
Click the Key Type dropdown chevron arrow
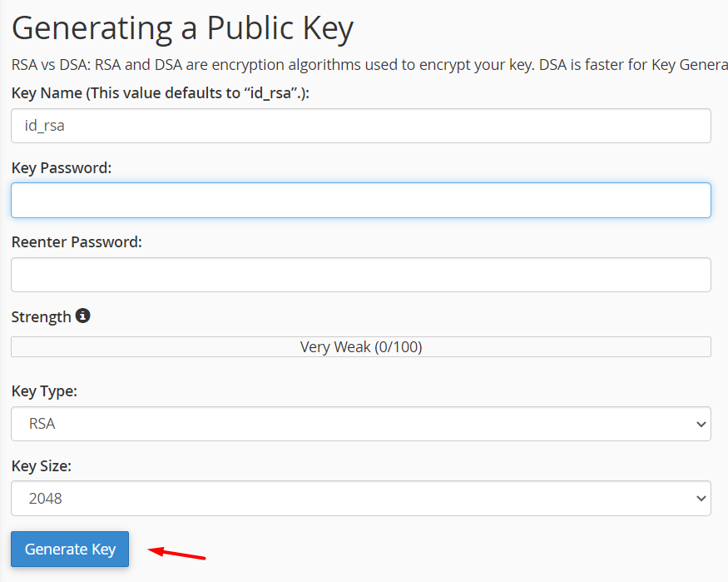[x=701, y=424]
